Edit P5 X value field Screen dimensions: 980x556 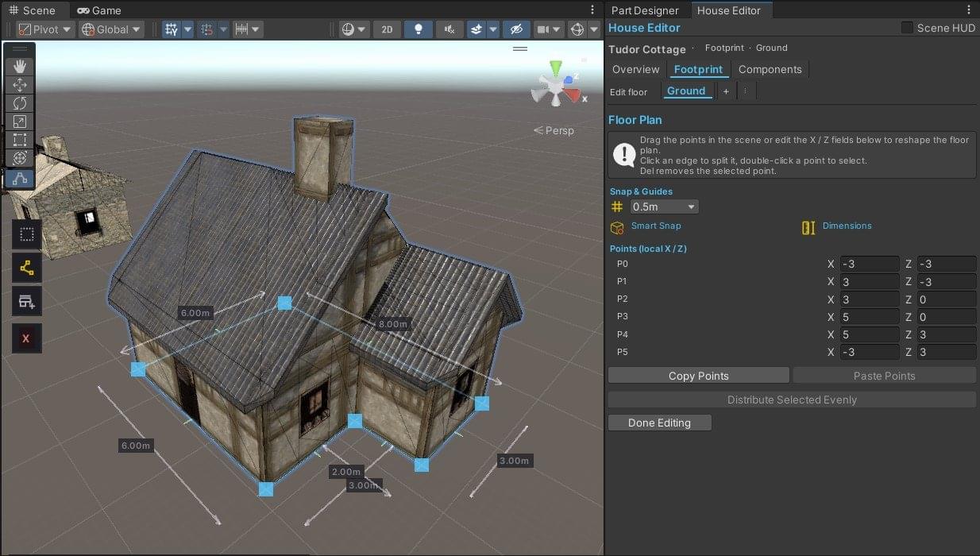point(870,352)
